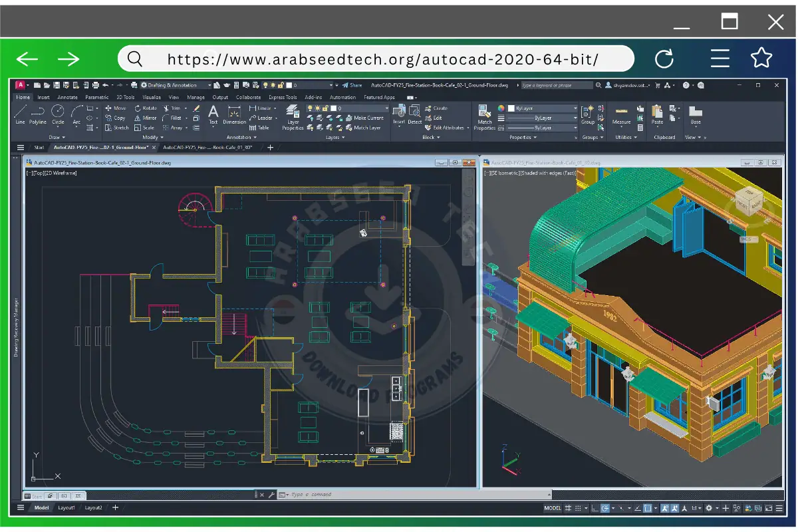Click the command line input
This screenshot has width=798, height=532.
414,495
